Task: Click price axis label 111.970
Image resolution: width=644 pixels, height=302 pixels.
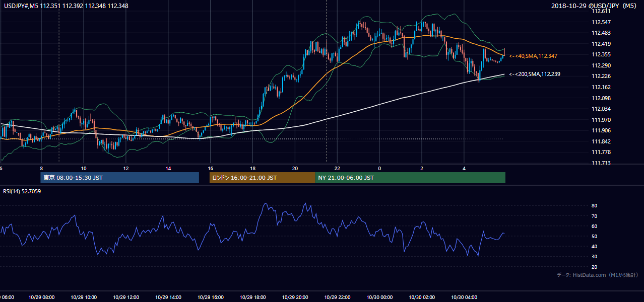Action: pyautogui.click(x=601, y=120)
